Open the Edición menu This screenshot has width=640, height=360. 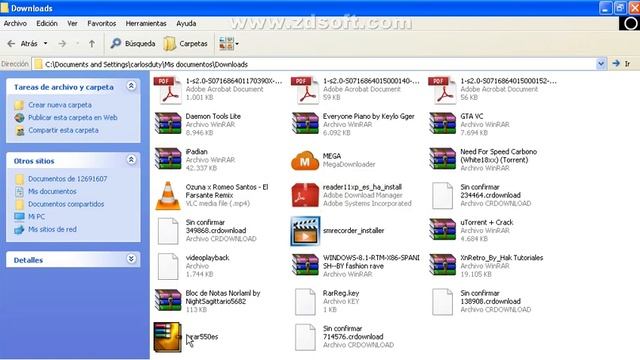(47, 24)
